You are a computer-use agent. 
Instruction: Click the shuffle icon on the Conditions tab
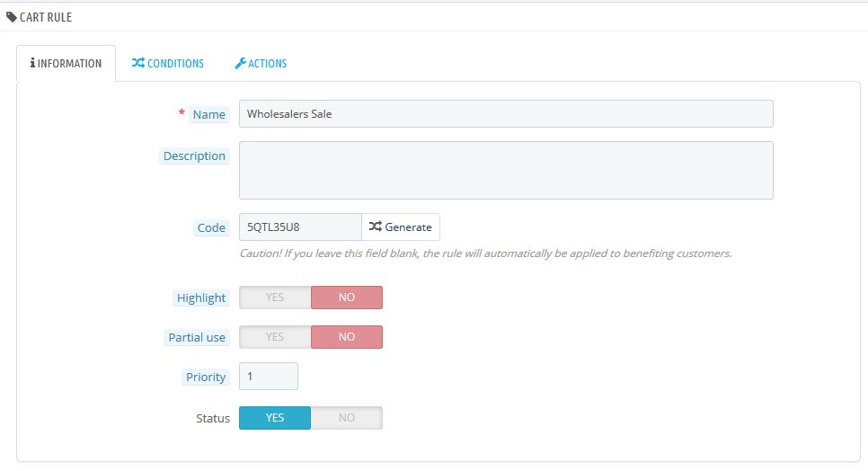tap(137, 64)
